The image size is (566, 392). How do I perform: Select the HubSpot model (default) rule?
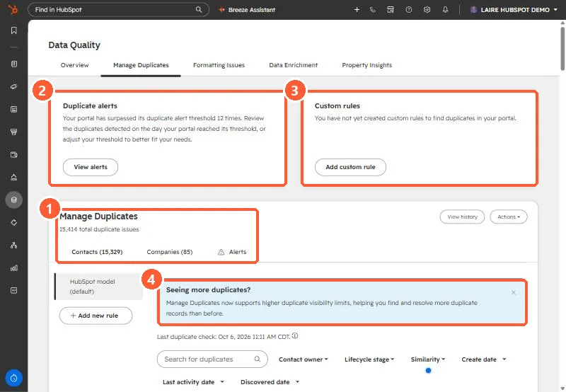(x=98, y=287)
